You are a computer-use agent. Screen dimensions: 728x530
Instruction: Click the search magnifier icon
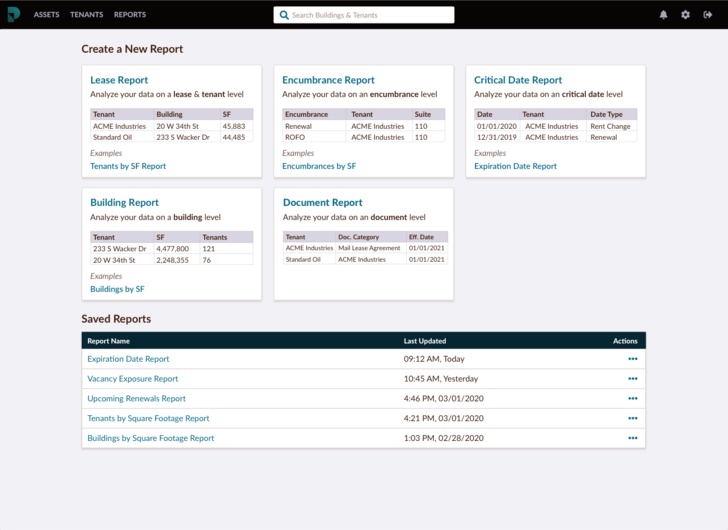pyautogui.click(x=284, y=15)
